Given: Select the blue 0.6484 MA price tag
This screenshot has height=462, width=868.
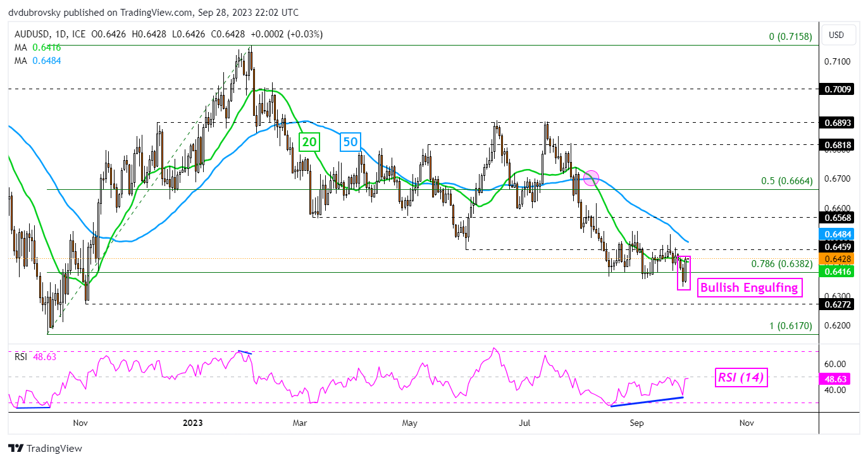Looking at the screenshot, I should pos(838,234).
